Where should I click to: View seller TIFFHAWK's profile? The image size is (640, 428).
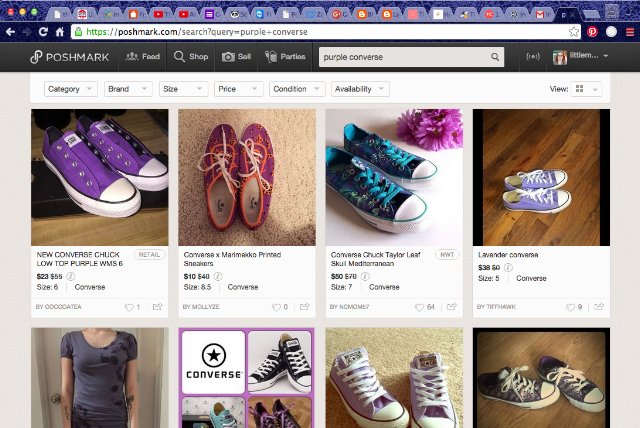pos(496,307)
